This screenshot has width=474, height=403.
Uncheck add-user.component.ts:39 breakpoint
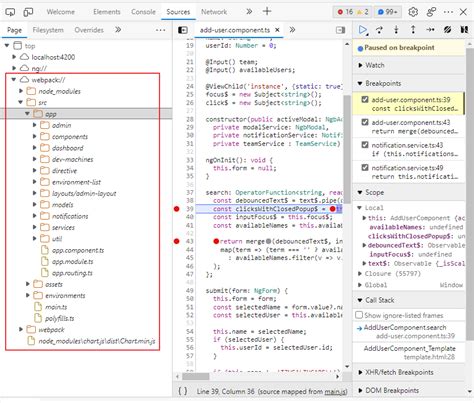point(365,99)
